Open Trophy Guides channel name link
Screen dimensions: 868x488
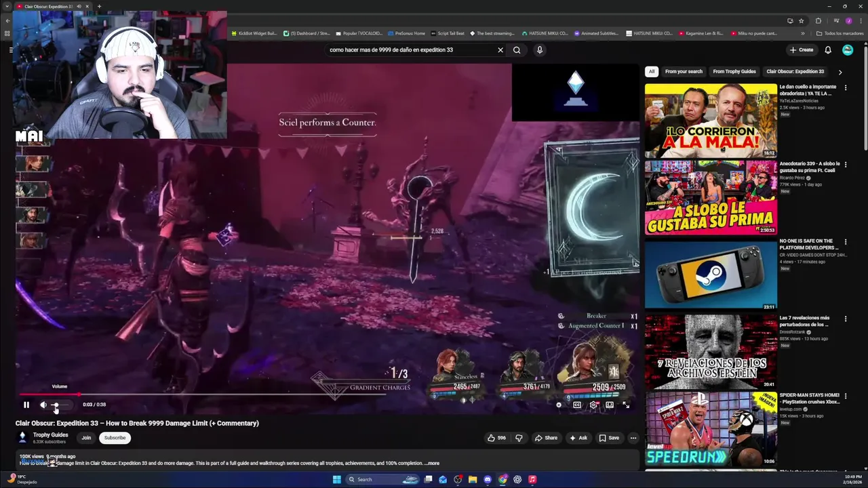coord(51,435)
